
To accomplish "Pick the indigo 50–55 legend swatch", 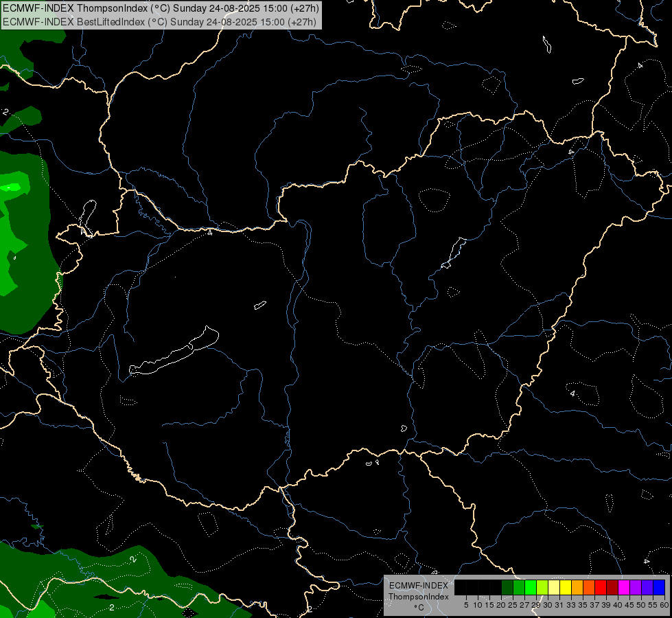I will [647, 587].
